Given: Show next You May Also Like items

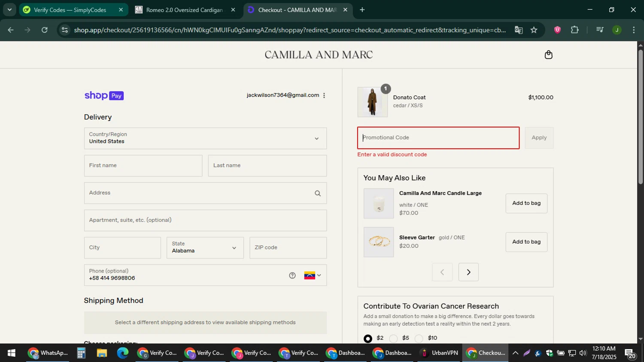Looking at the screenshot, I should (x=468, y=272).
